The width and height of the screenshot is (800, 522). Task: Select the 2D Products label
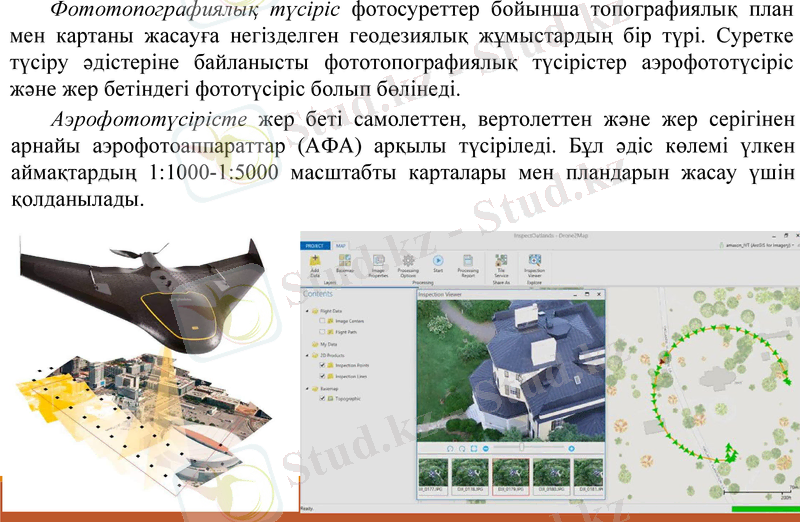pos(332,355)
